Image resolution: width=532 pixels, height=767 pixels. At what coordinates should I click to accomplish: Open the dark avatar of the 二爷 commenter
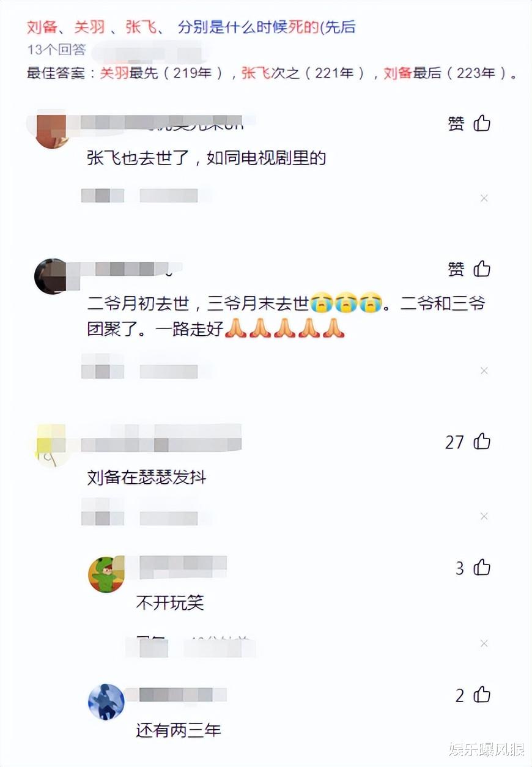tap(51, 276)
